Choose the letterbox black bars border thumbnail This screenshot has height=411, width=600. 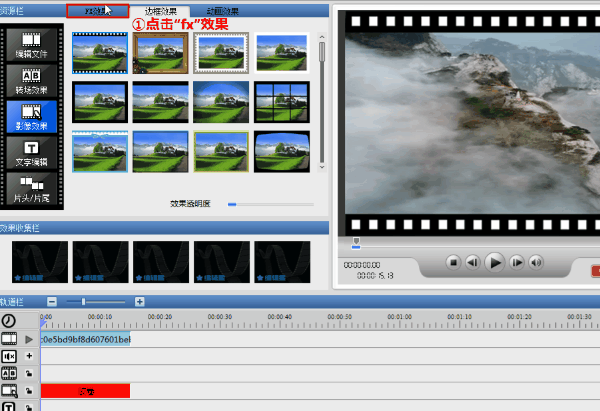click(160, 102)
